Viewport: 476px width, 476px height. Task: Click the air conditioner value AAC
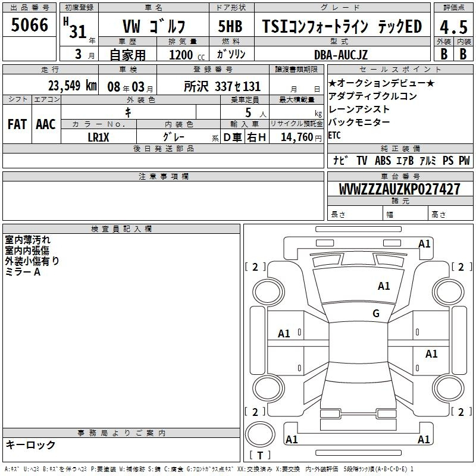point(46,124)
